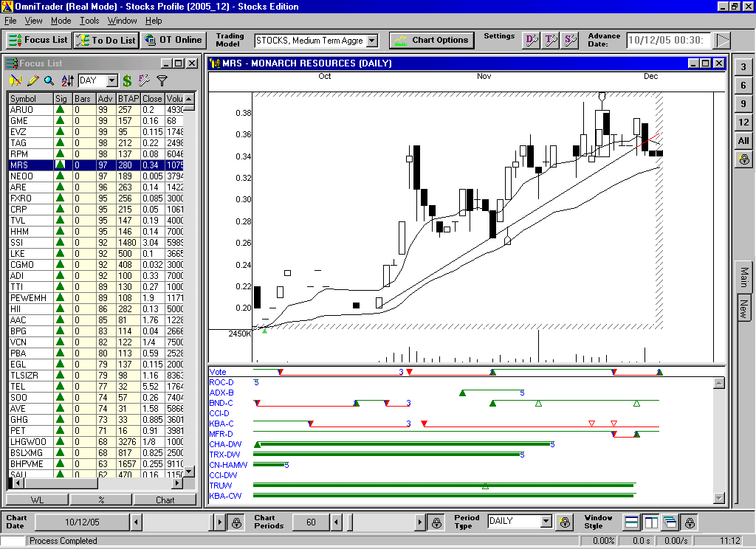Expand the Trading Model dropdown
The image size is (756, 549).
tap(372, 41)
